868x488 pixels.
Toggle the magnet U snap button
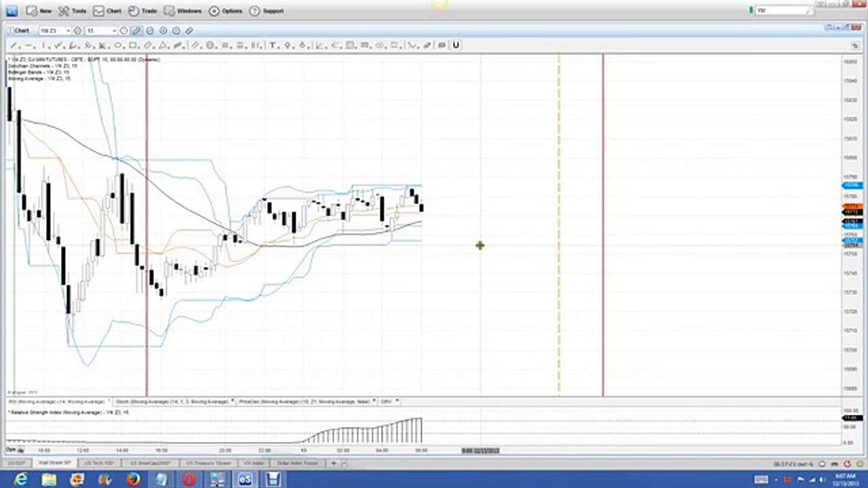point(456,45)
